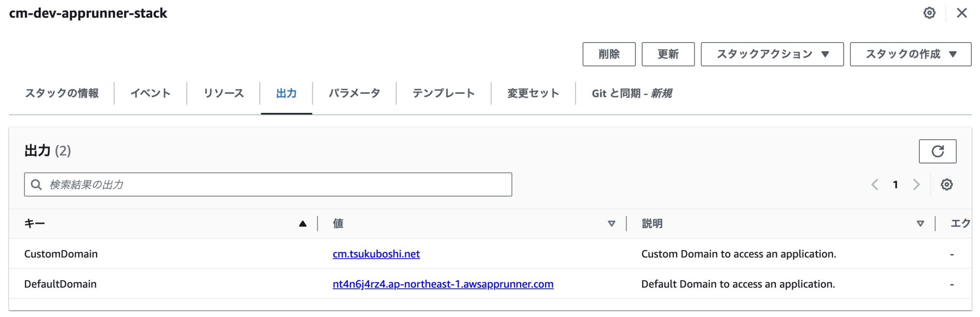The image size is (980, 317).
Task: Close the cm-dev-apprunner-stack detail panel
Action: point(962,12)
